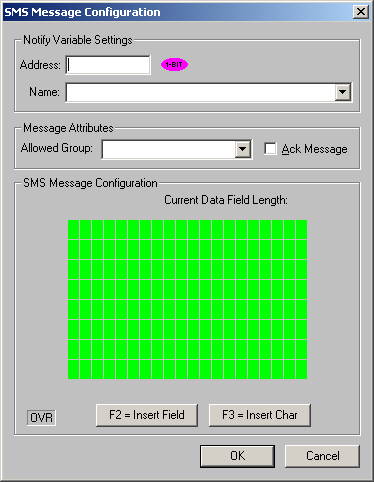Click the Current Data Field Length label

[x=226, y=200]
